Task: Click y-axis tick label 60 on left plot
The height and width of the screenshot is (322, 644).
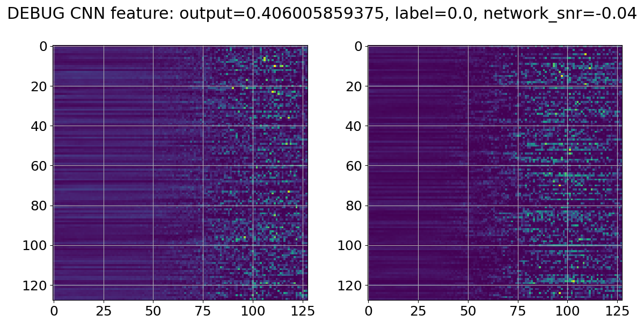Action: click(41, 166)
